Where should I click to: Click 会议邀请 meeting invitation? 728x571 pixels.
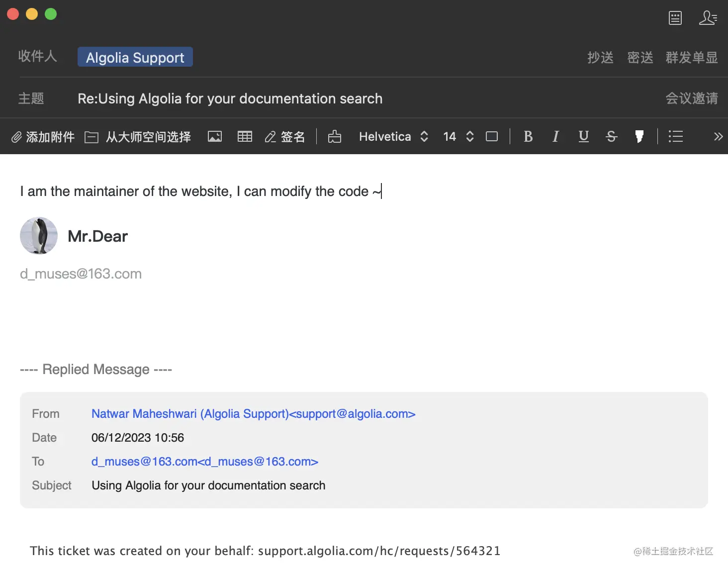click(692, 98)
